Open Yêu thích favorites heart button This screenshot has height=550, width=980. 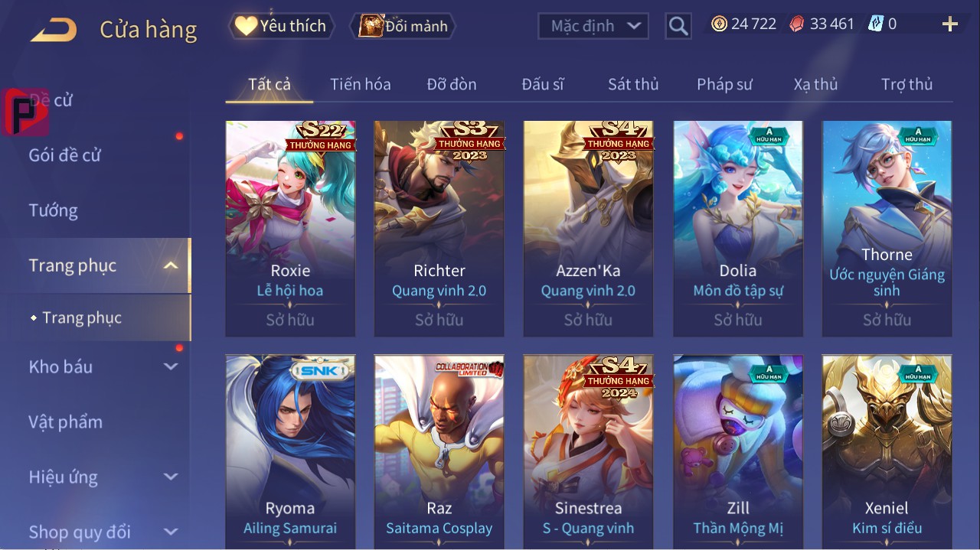point(281,26)
